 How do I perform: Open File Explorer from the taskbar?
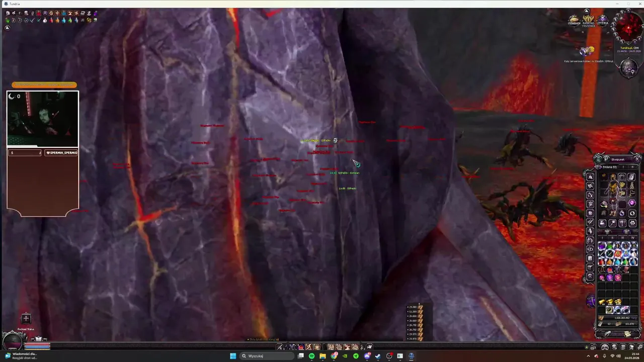[323, 356]
